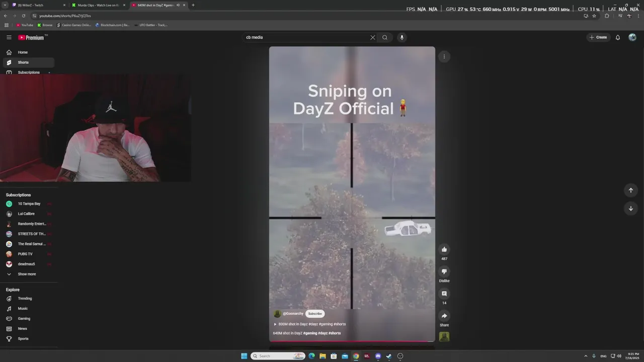This screenshot has height=362, width=644.
Task: Open Subscriptions in the sidebar
Action: [29, 72]
